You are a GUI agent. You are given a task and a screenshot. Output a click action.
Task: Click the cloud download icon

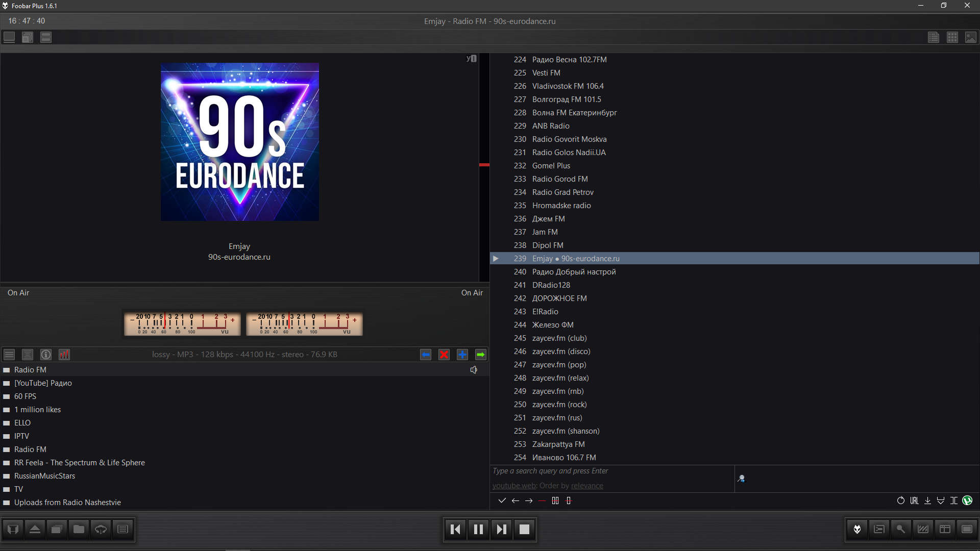101,529
